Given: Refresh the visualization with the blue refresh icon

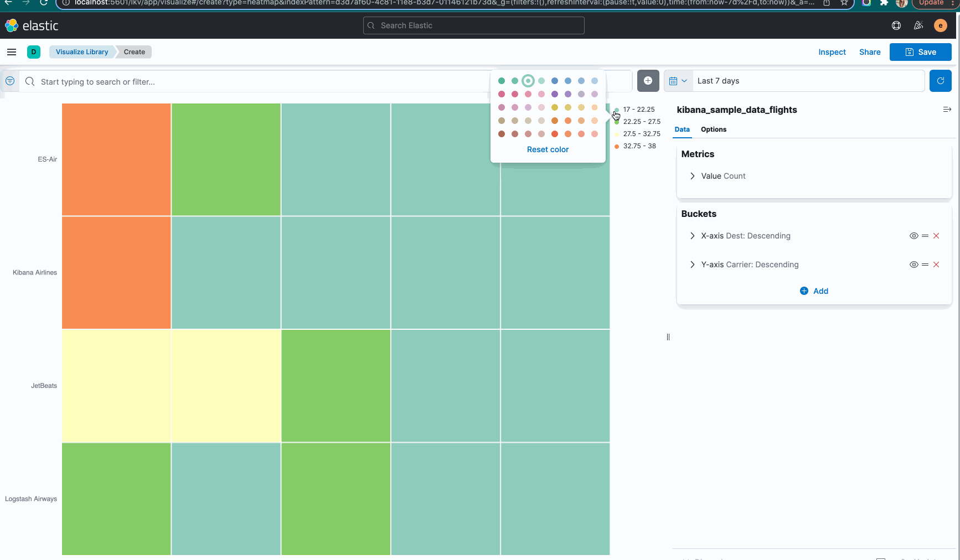Looking at the screenshot, I should coord(940,81).
